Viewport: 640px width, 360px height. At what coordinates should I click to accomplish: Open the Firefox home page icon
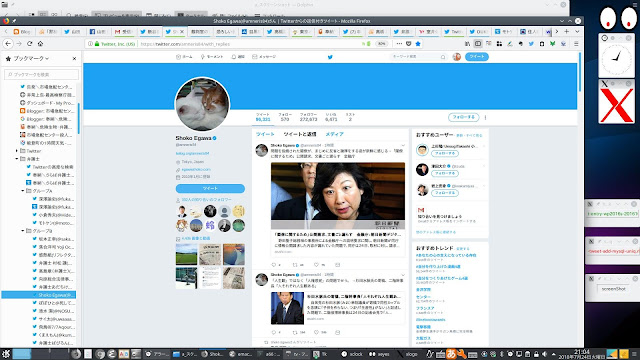(40, 44)
